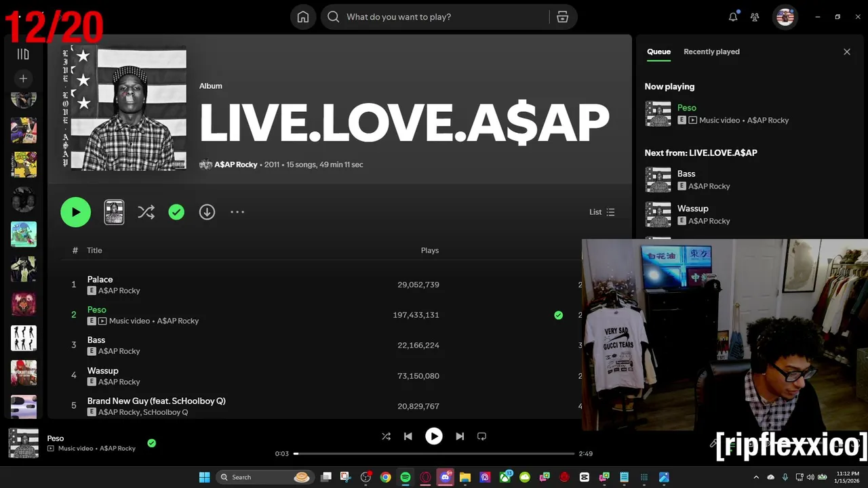Click Peso in Now playing queue section

[x=687, y=108]
